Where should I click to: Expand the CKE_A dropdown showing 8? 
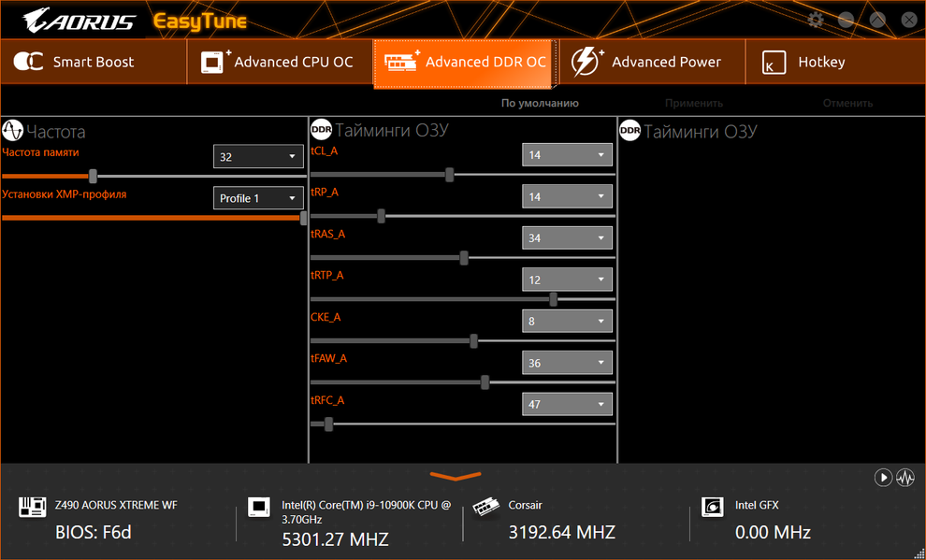pyautogui.click(x=567, y=321)
